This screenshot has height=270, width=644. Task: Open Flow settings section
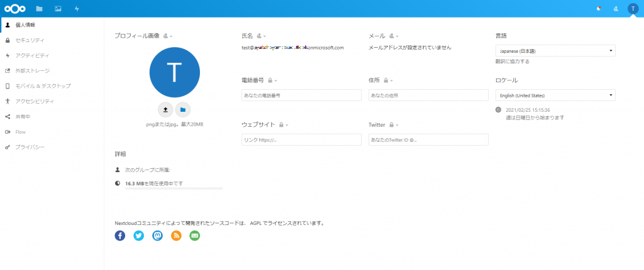52,132
